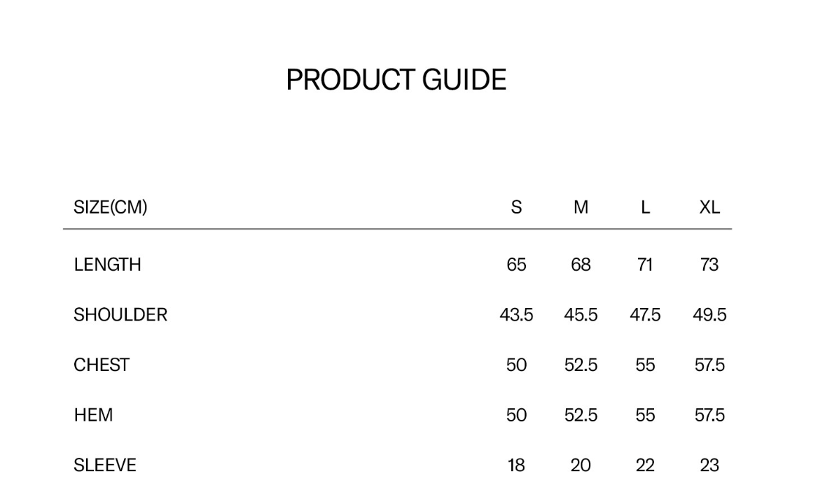The height and width of the screenshot is (504, 818).
Task: Click the XL size column header
Action: [x=709, y=207]
